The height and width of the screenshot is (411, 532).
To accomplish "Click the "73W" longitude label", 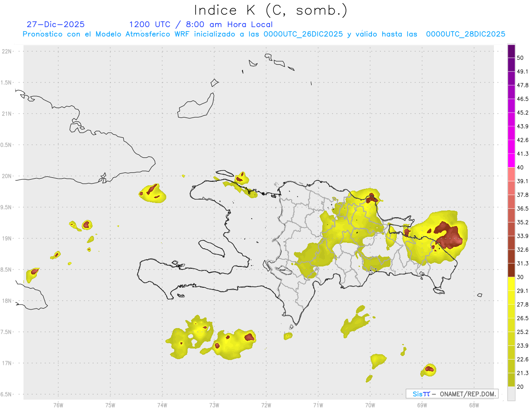I will 214,405.
